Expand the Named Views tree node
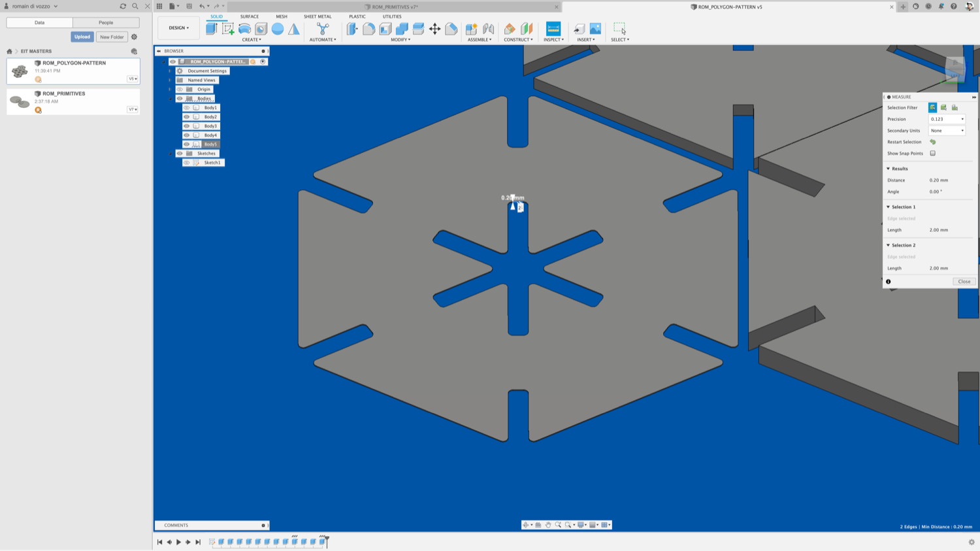The width and height of the screenshot is (980, 551). click(x=171, y=80)
